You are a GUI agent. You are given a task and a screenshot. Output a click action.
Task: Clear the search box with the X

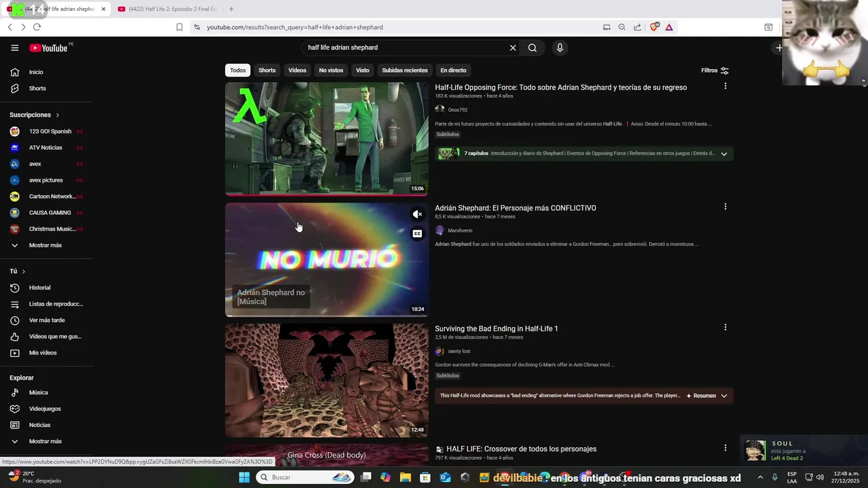(513, 47)
